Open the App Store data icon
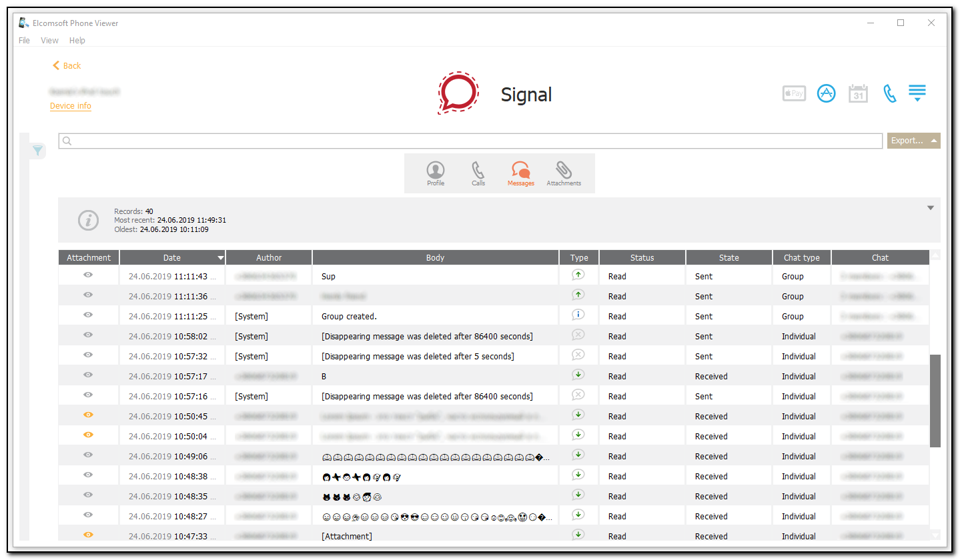Screen dimensions: 960x560 pos(826,93)
